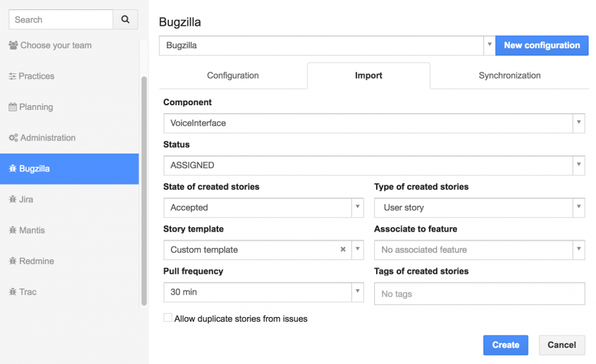596x364 pixels.
Task: Click the team icon beside Choose your team
Action: 13,45
